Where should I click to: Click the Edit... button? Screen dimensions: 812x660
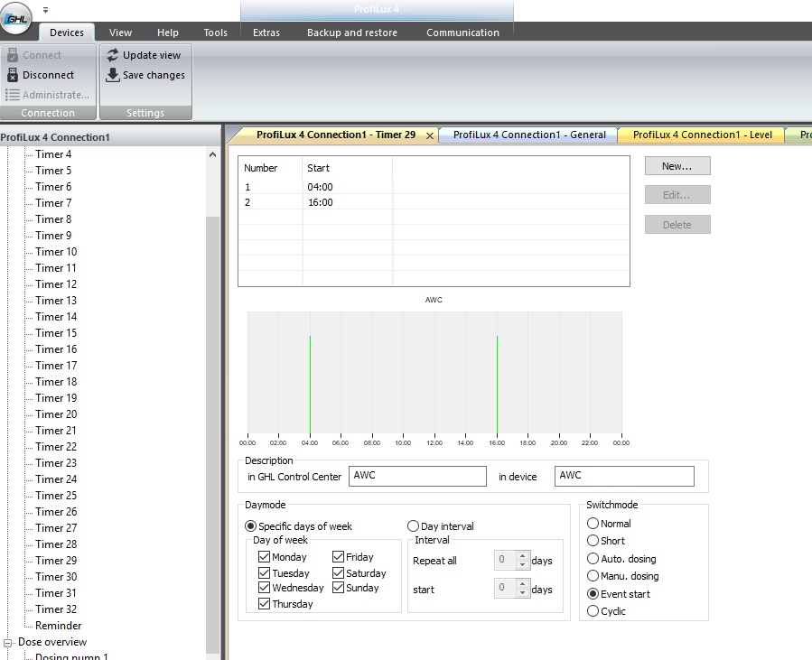coord(677,195)
